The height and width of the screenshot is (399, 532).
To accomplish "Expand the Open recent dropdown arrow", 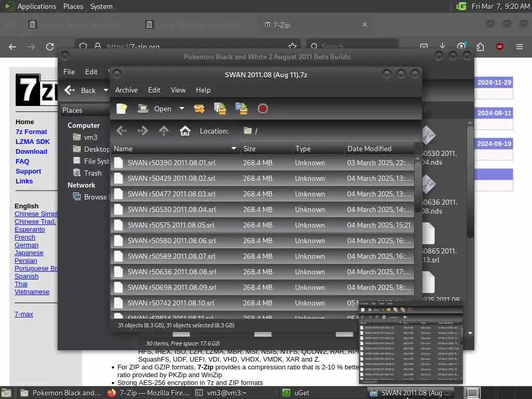I will point(182,109).
